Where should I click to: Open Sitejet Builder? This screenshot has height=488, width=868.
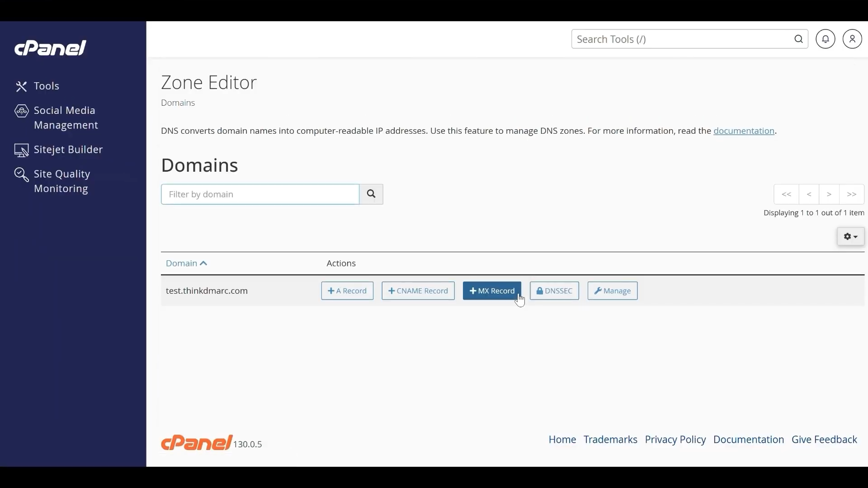68,150
